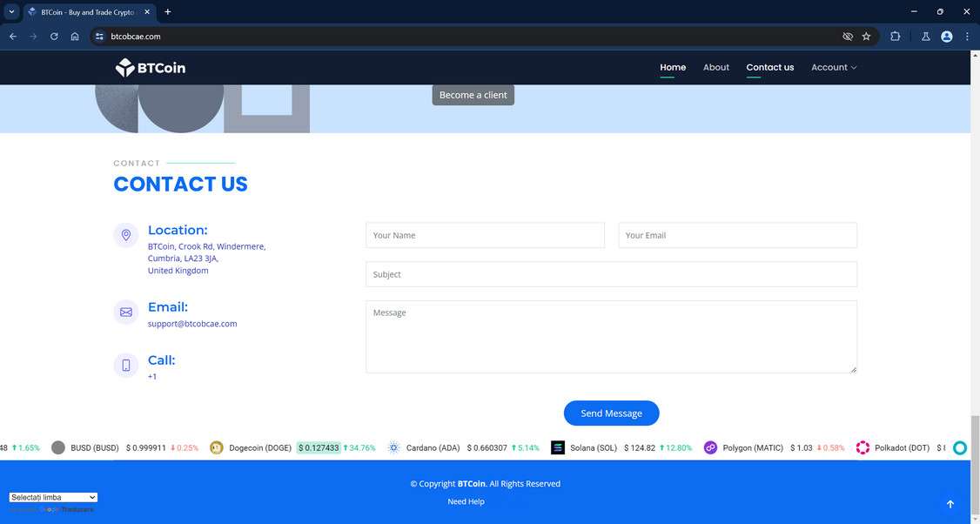Click the Polkadot icon in the ticker
Screen dimensions: 980x524
pos(863,447)
